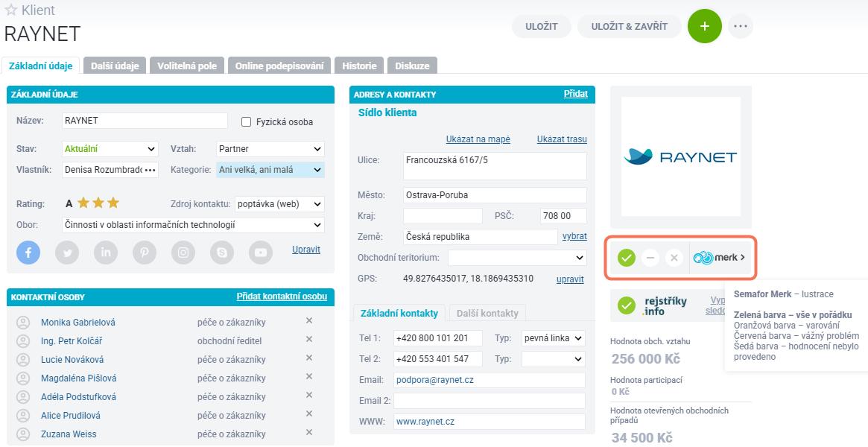This screenshot has width=868, height=447.
Task: Click the Email field with podpora@raynet.cz
Action: pyautogui.click(x=490, y=380)
